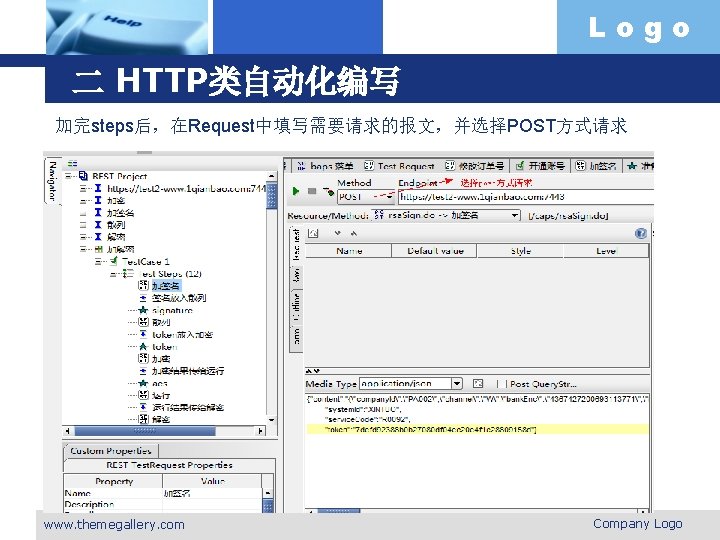Click the highlighted token line in request body
This screenshot has width=720, height=540.
coord(478,430)
